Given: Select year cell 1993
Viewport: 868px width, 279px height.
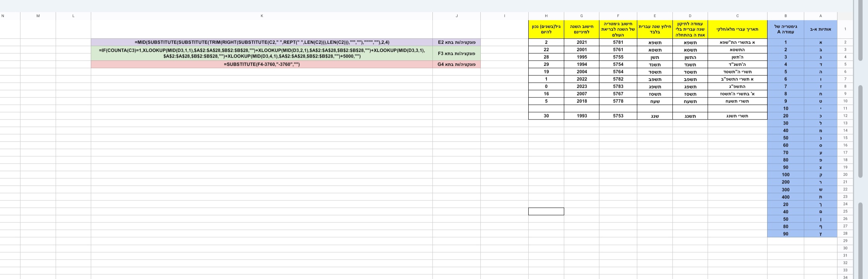Looking at the screenshot, I should (x=582, y=116).
